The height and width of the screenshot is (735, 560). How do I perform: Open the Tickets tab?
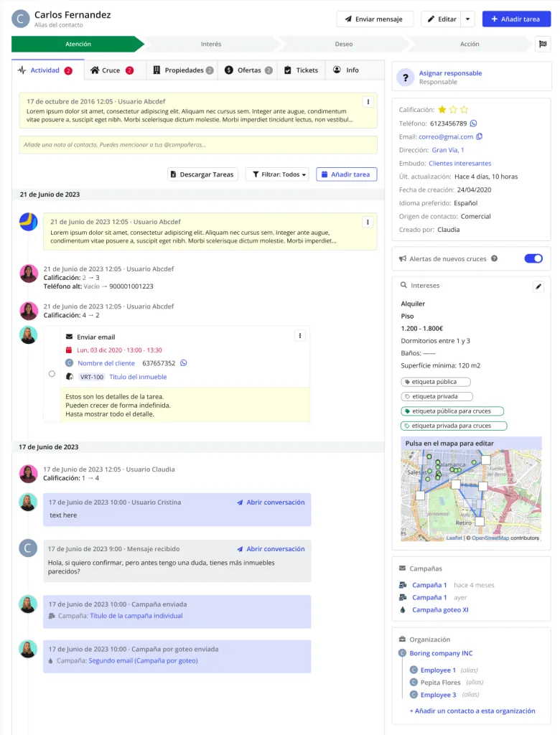pyautogui.click(x=301, y=70)
